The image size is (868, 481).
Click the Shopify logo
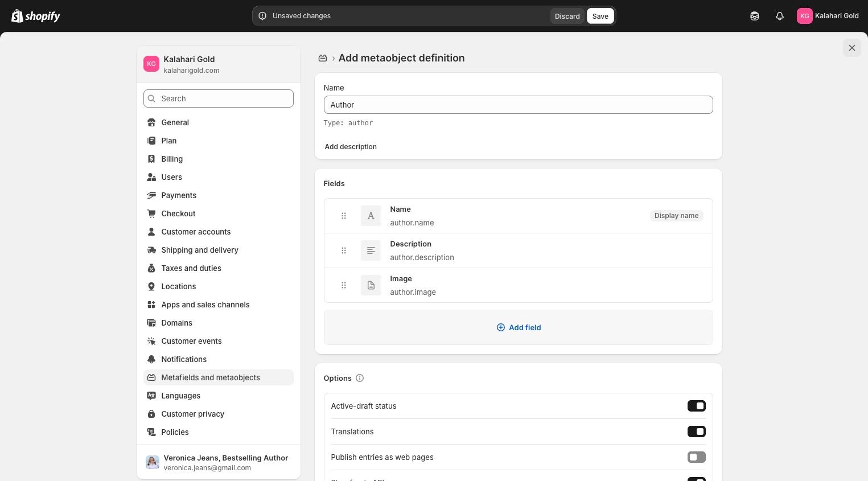(x=36, y=16)
